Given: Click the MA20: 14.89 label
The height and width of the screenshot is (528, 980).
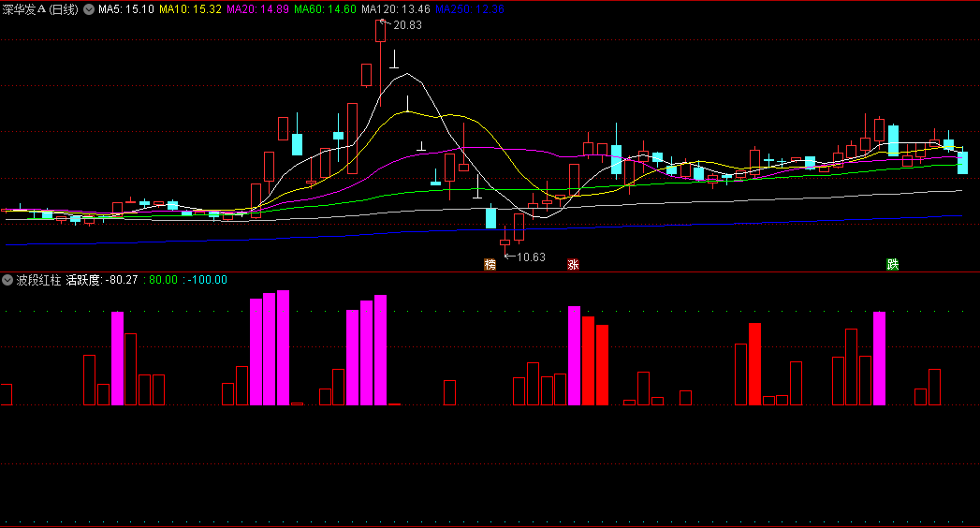Looking at the screenshot, I should pyautogui.click(x=258, y=9).
